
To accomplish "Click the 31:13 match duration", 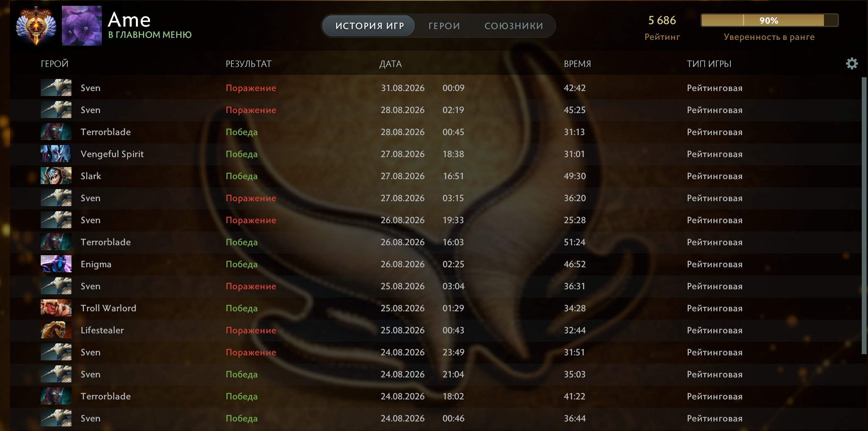I will [x=574, y=132].
